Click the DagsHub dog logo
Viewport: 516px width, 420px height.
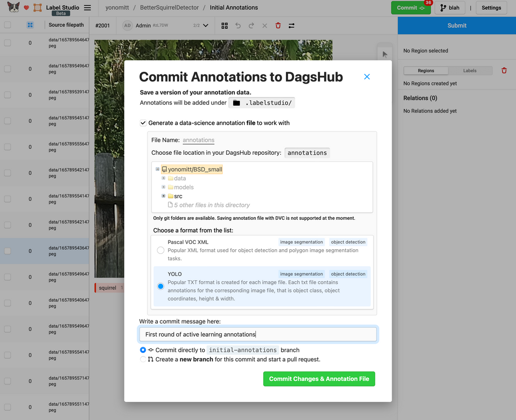[12, 7]
